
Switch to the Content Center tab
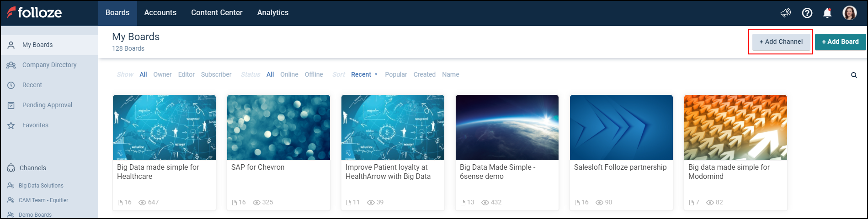[x=217, y=13]
